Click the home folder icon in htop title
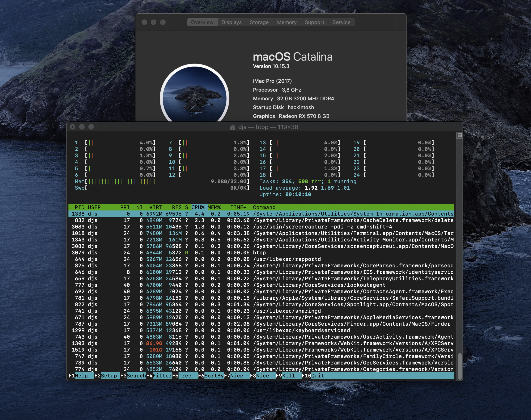531x420 pixels. point(233,127)
